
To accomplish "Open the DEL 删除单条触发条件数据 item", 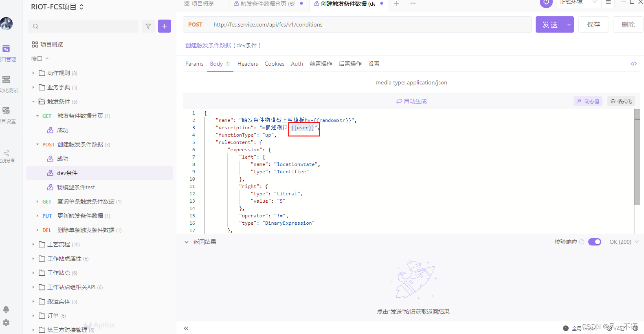I will click(x=99, y=230).
